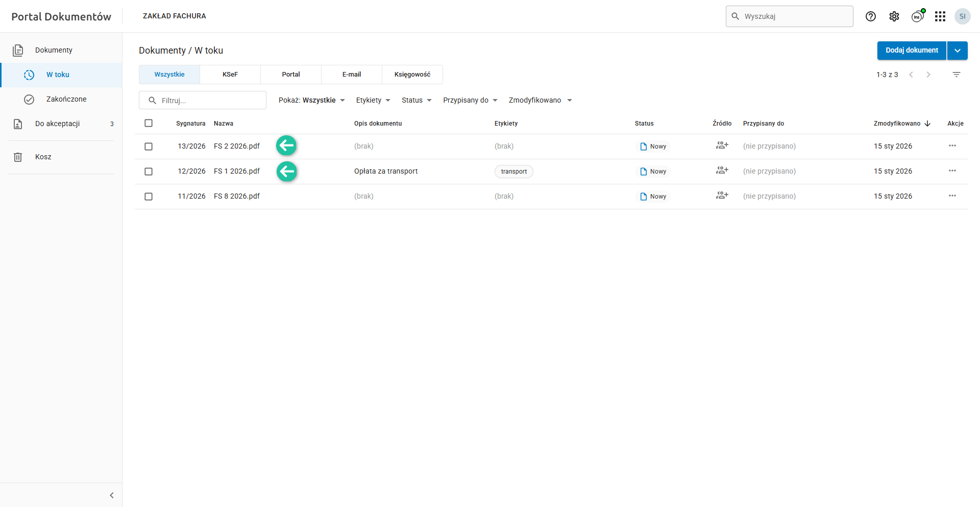Viewport: 980px width, 507px height.
Task: Tick the checkbox for document 13/2026
Action: 149,147
